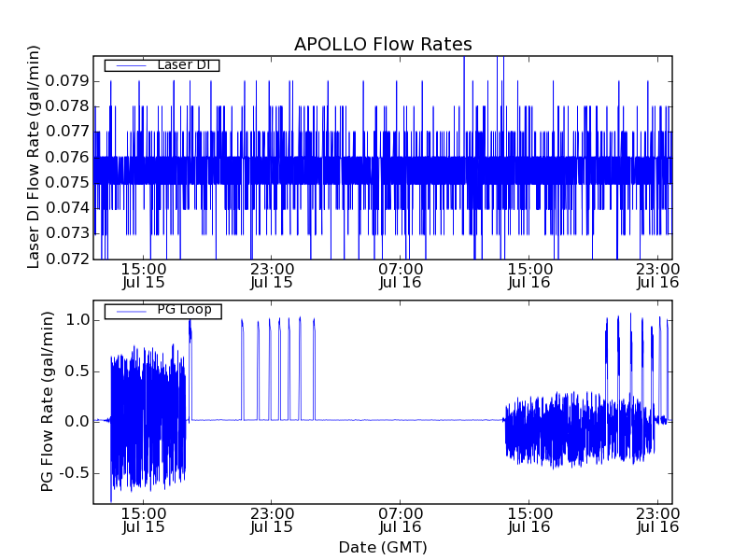
Task: Click the 1.0 tick on PG plot
Action: 78,320
